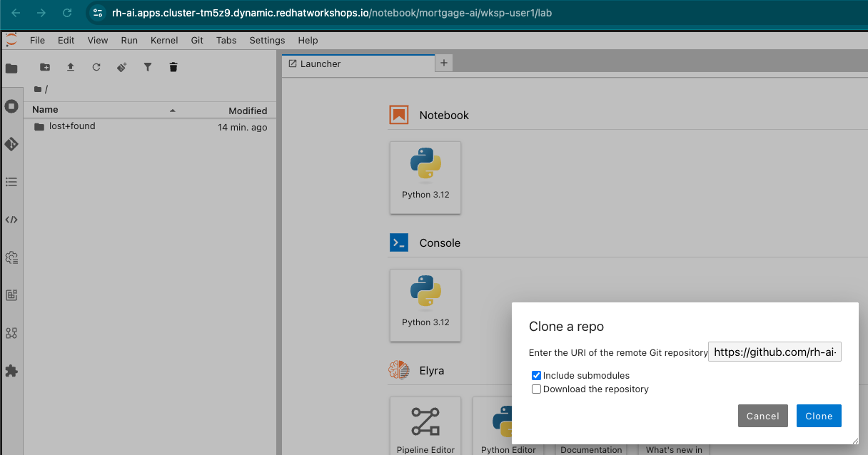Viewport: 868px width, 455px height.
Task: Toggle the file filter icon
Action: point(148,67)
